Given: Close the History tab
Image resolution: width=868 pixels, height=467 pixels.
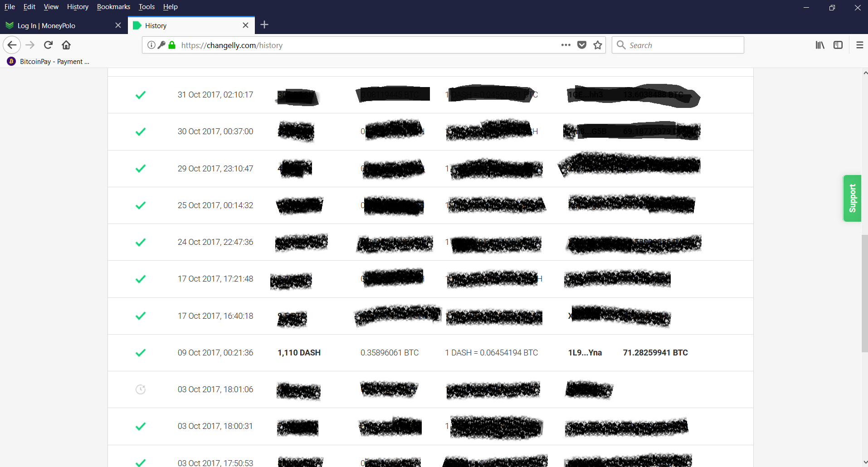Looking at the screenshot, I should pos(245,25).
